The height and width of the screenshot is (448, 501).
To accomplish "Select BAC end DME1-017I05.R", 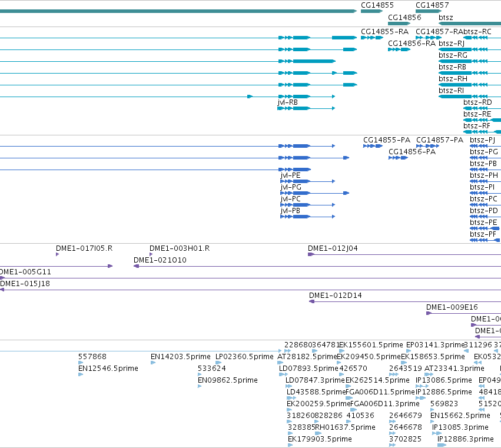I will point(84,248).
